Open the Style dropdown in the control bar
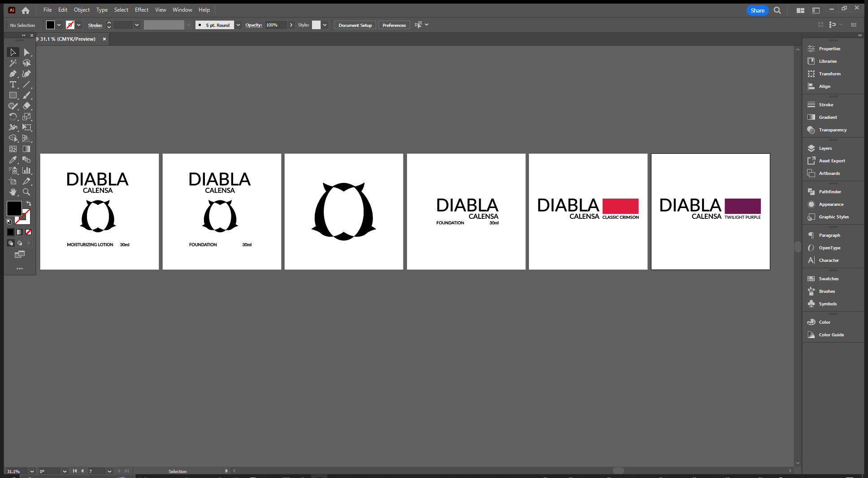The width and height of the screenshot is (868, 478). pyautogui.click(x=325, y=25)
